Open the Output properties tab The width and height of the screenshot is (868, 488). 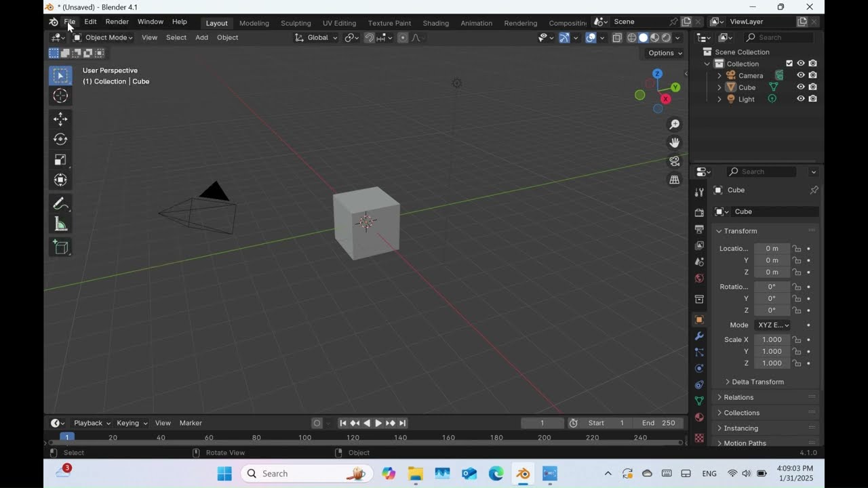point(699,229)
